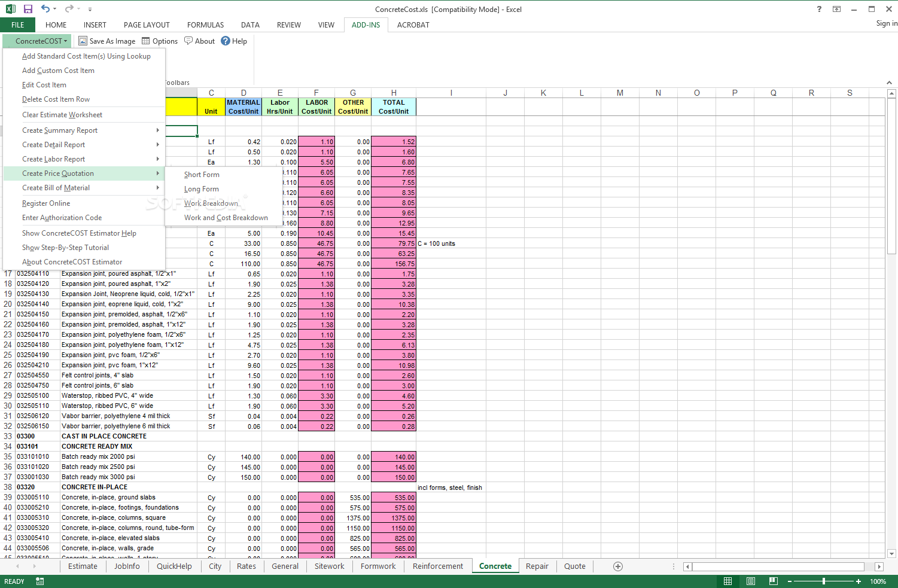Select Long Form quotation
Screen dimensions: 898x588
coord(223,189)
